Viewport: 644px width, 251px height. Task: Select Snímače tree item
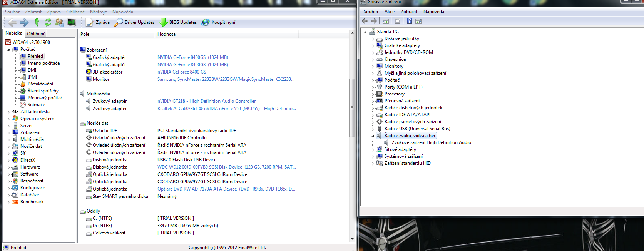point(36,105)
